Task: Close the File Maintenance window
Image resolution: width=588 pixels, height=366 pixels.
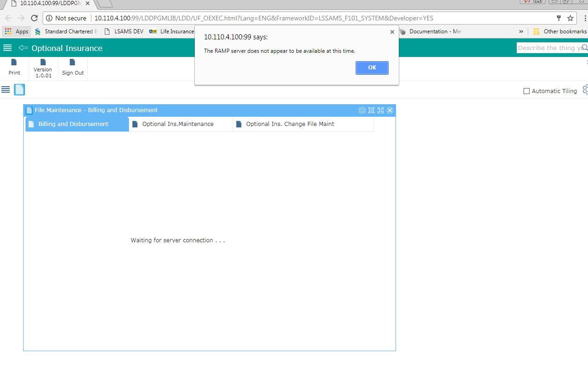Action: click(x=390, y=110)
